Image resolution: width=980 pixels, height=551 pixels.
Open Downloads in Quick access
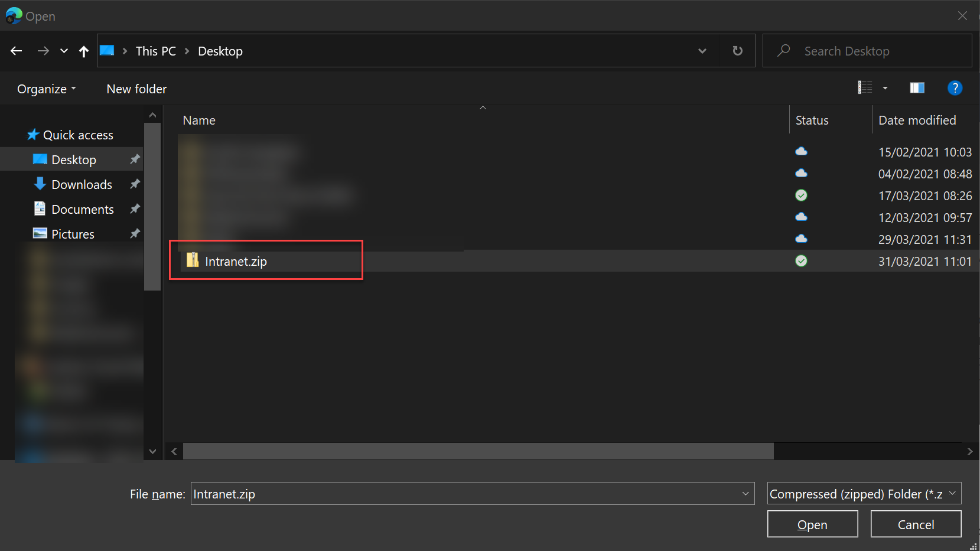tap(82, 184)
